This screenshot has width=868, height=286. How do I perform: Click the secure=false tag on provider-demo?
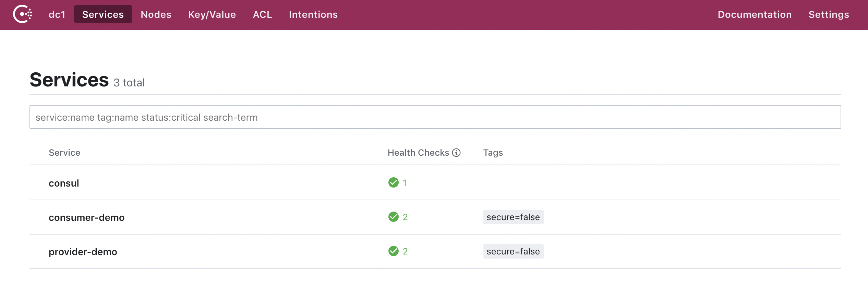[513, 251]
